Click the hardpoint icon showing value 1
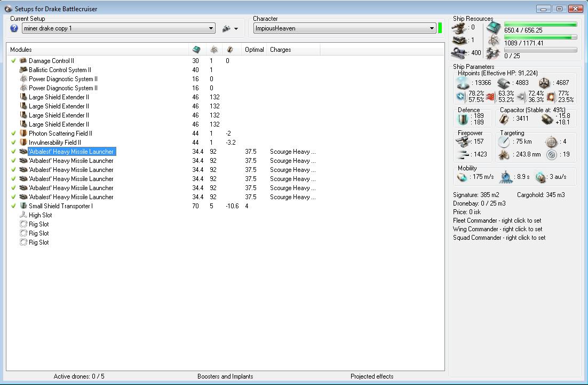Viewport: 588px width, 385px height. coord(459,40)
